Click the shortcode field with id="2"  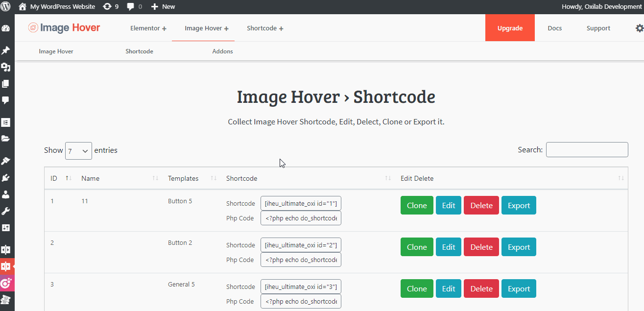[x=301, y=245]
